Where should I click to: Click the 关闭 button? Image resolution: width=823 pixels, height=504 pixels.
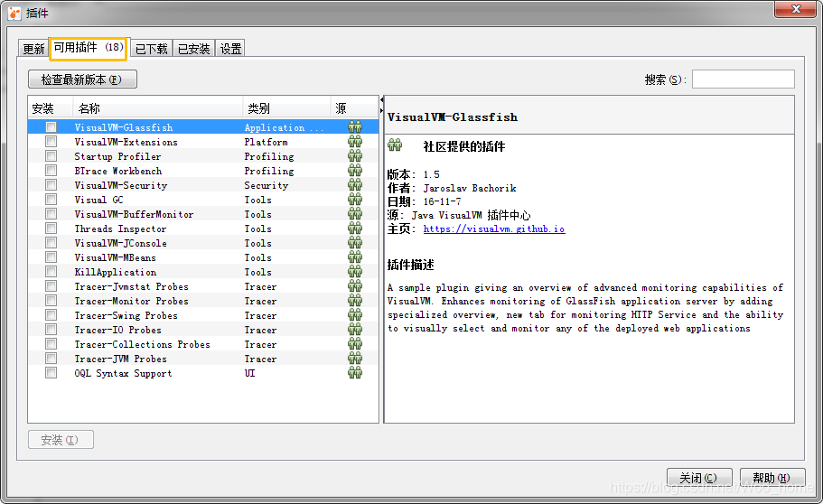point(699,478)
